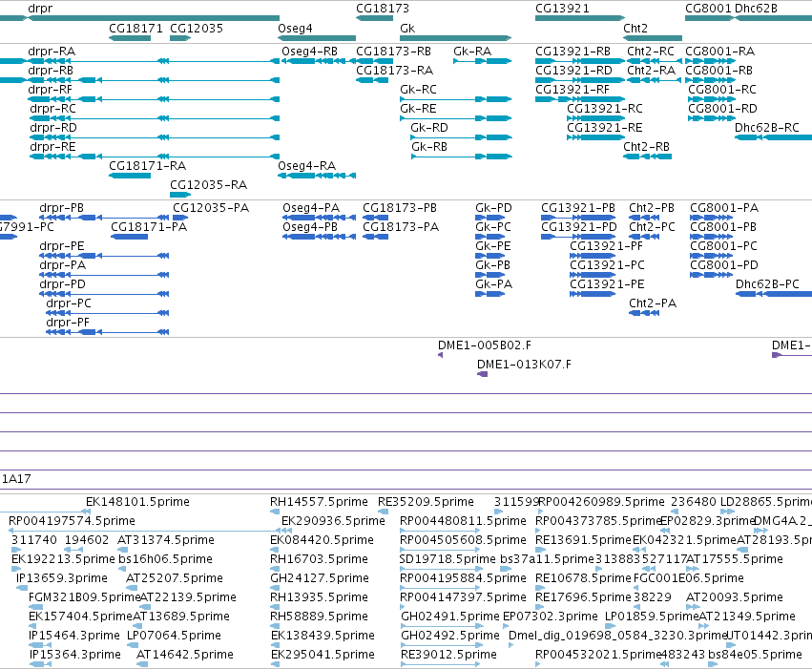The height and width of the screenshot is (669, 812).
Task: Click transcript CG8001-RA
Action: click(x=710, y=61)
